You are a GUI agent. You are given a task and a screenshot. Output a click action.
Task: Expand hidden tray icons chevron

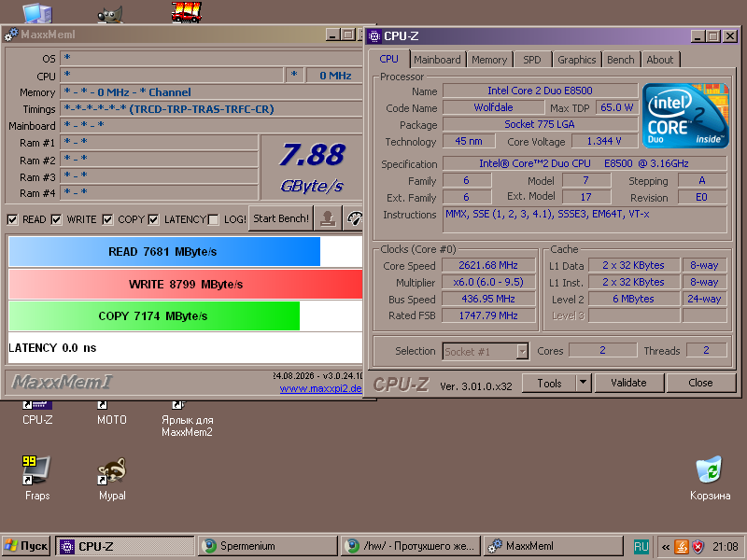(x=666, y=547)
